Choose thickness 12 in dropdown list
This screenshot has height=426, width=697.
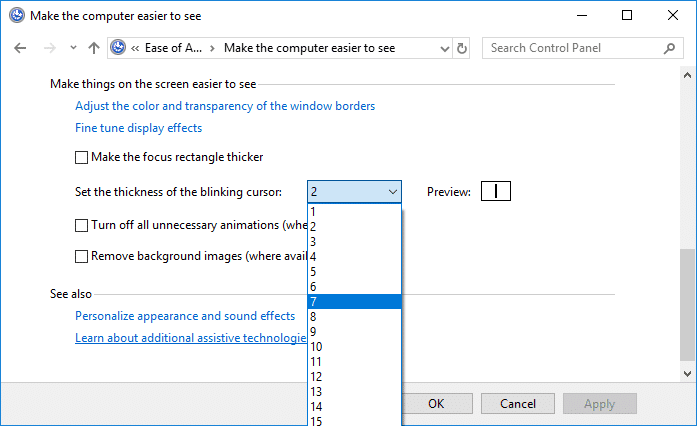(354, 376)
